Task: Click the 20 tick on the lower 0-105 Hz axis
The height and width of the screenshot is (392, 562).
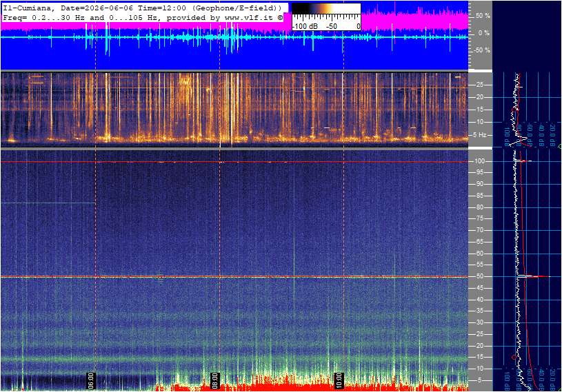Action: (x=479, y=346)
